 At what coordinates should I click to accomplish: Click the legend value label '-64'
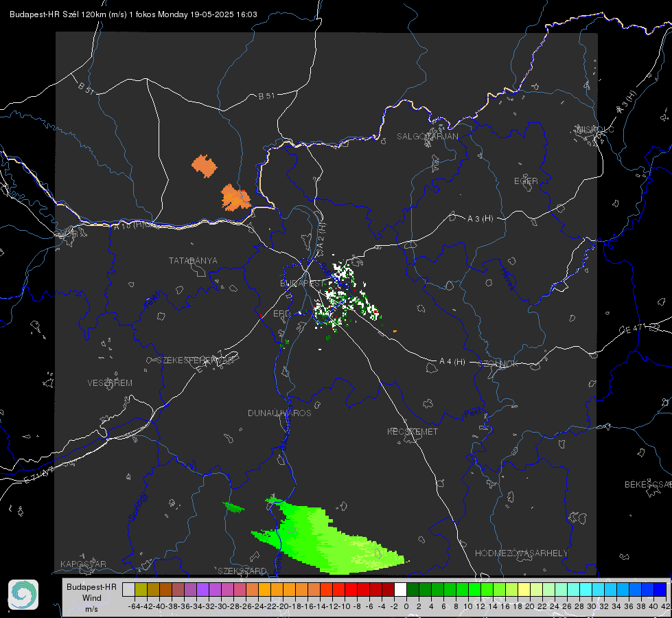(x=135, y=606)
